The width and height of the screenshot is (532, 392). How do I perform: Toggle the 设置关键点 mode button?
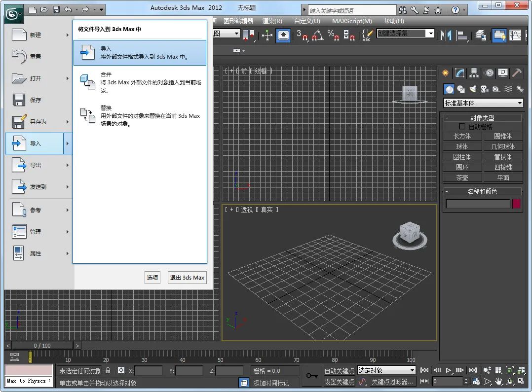[x=339, y=382]
